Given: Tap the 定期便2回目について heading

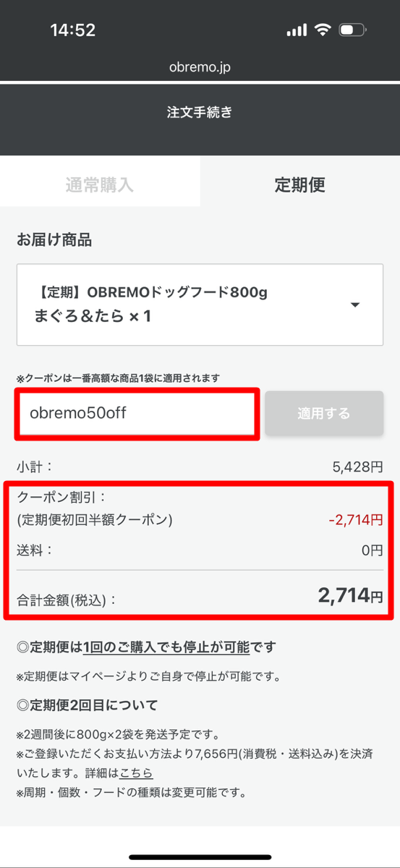Looking at the screenshot, I should tap(87, 705).
